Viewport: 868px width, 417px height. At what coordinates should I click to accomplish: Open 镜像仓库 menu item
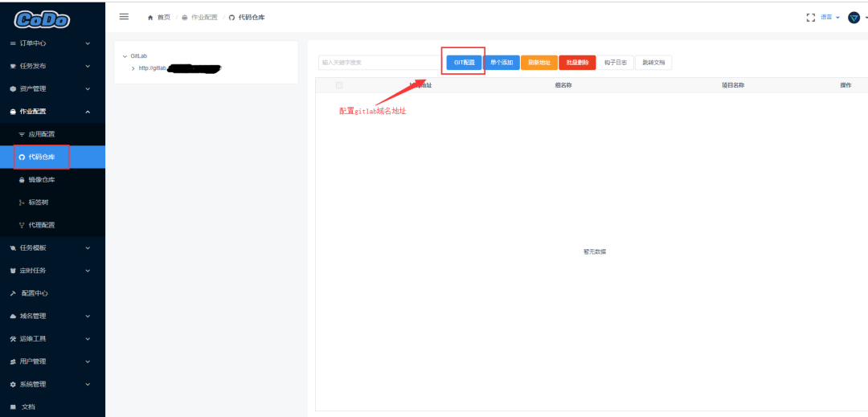[x=52, y=180]
